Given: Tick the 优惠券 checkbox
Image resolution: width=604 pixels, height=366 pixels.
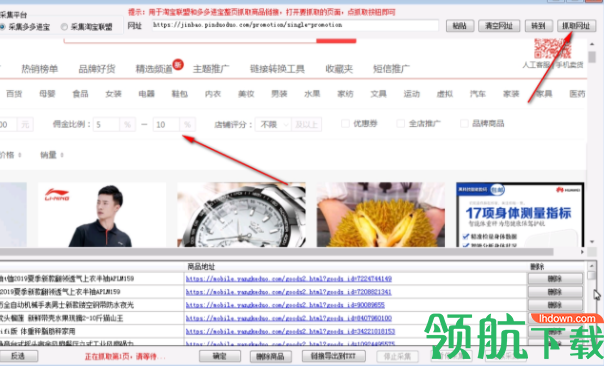Looking at the screenshot, I should (x=346, y=124).
